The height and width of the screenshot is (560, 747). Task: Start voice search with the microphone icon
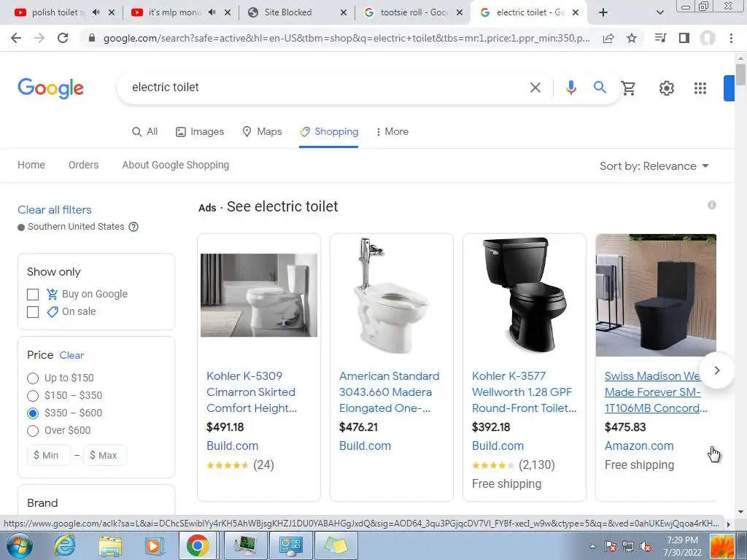(x=570, y=87)
